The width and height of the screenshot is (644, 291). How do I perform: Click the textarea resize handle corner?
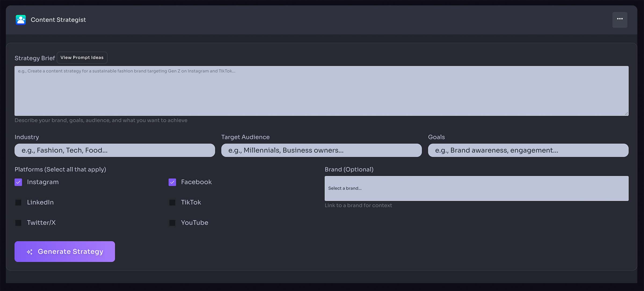[626, 114]
